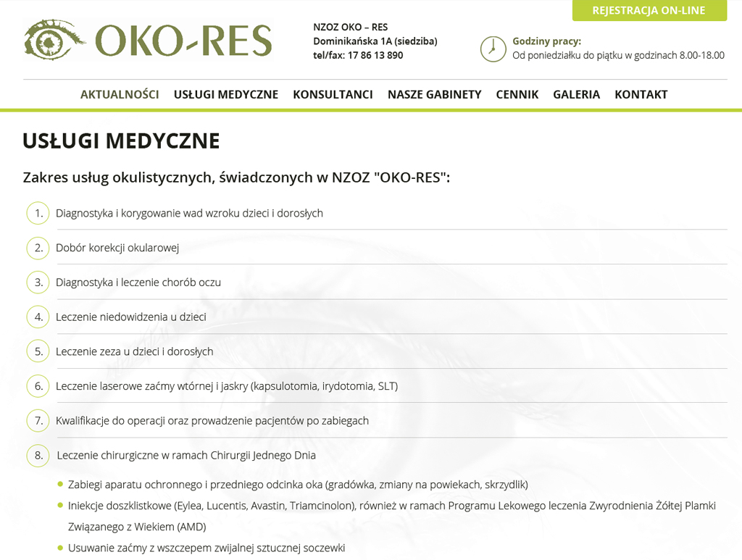Screen dimensions: 742x560
Task: Click the clock icon beside working hours
Action: [x=493, y=49]
